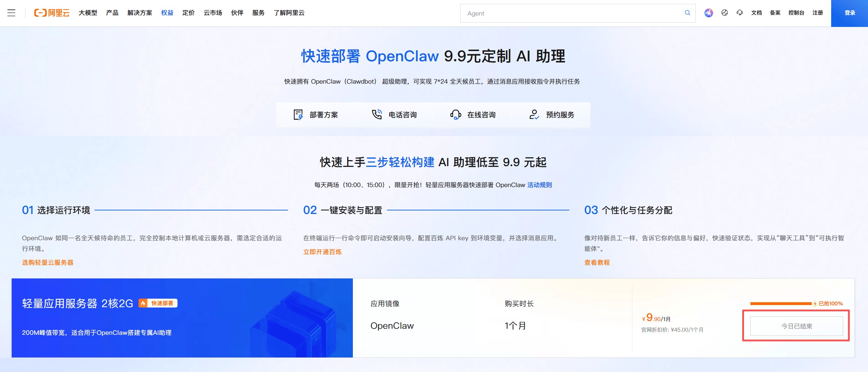Click the 登录 login button
The image size is (868, 372).
click(849, 13)
